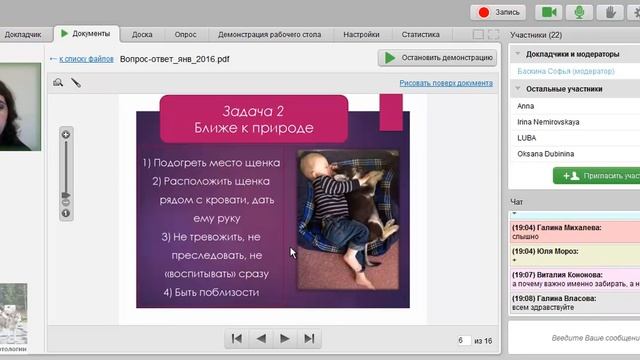Open the Статистика tab

point(420,35)
